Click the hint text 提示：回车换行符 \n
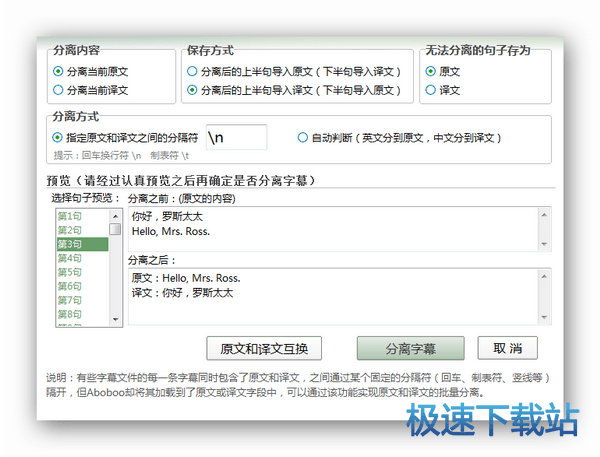The width and height of the screenshot is (600, 457). [x=97, y=156]
